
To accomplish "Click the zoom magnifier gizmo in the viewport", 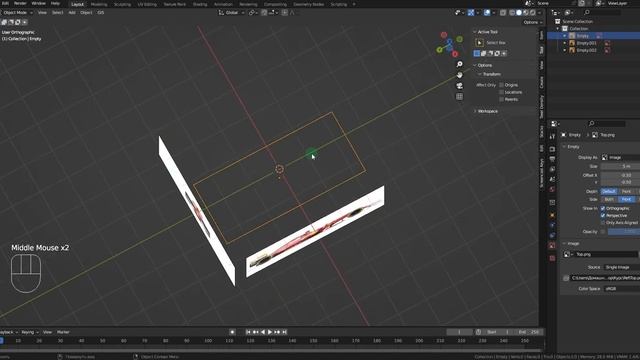I will 460,64.
